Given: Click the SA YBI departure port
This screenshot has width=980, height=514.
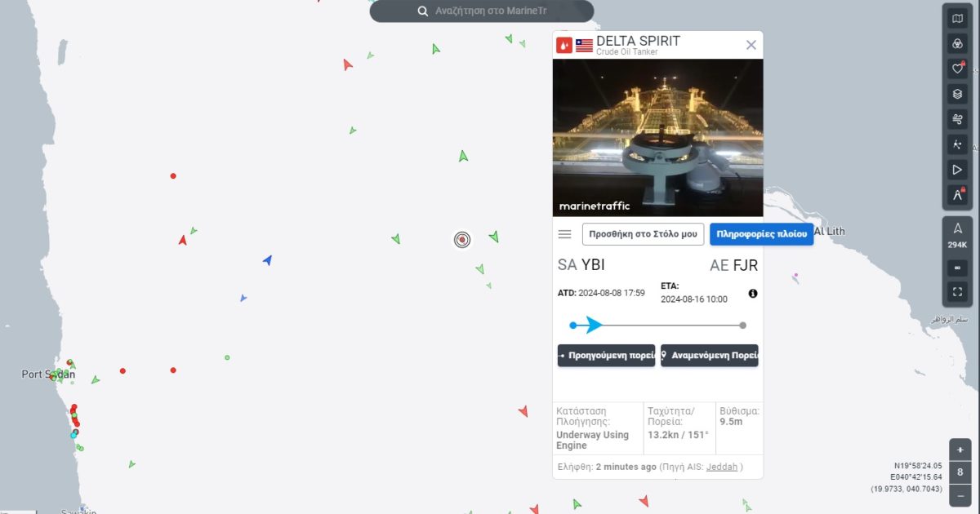Looking at the screenshot, I should pyautogui.click(x=581, y=264).
